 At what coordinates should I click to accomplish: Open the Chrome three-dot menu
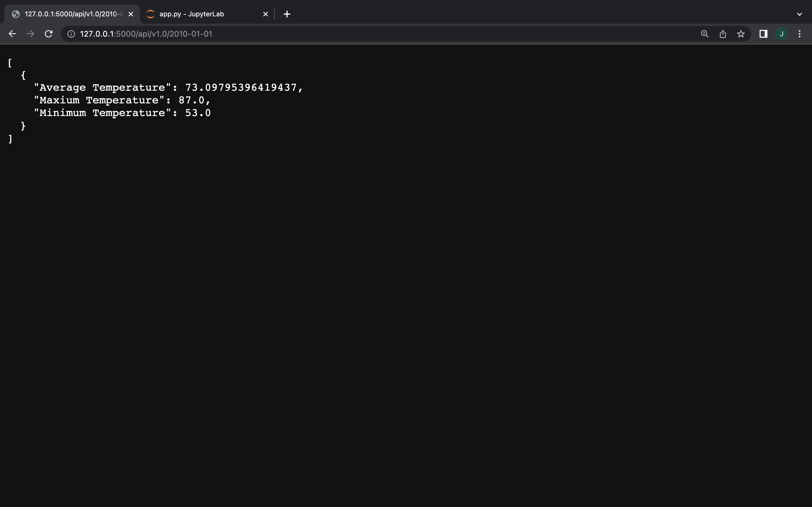coord(800,34)
